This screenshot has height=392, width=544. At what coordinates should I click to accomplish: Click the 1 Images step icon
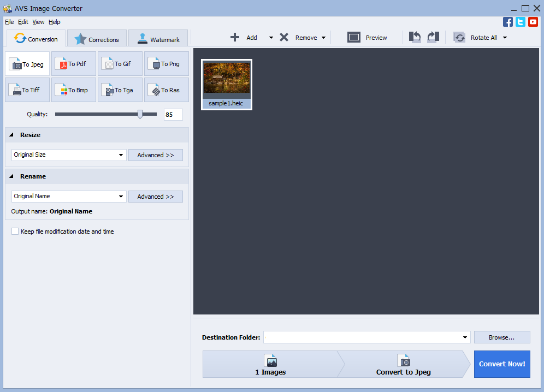click(x=270, y=361)
